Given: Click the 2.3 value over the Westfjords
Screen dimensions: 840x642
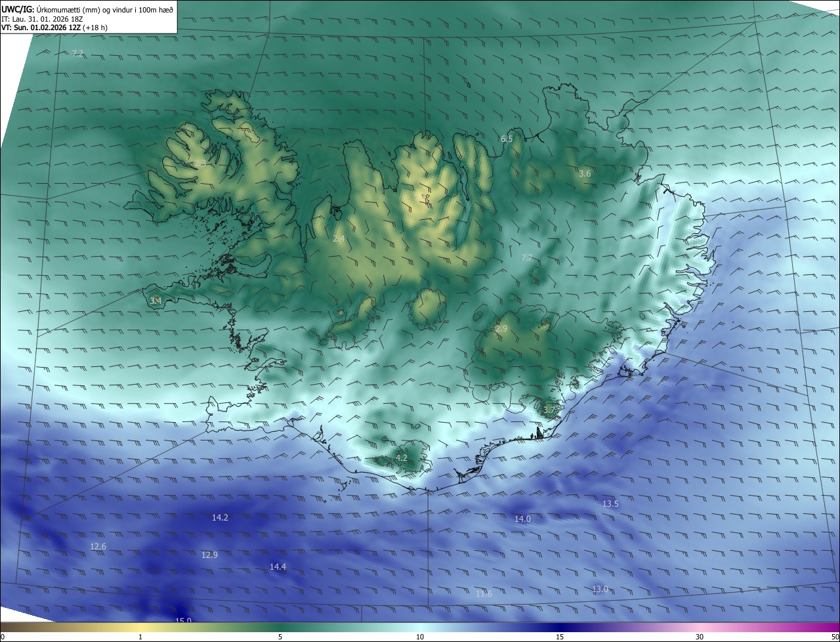Looking at the screenshot, I should point(200,163).
